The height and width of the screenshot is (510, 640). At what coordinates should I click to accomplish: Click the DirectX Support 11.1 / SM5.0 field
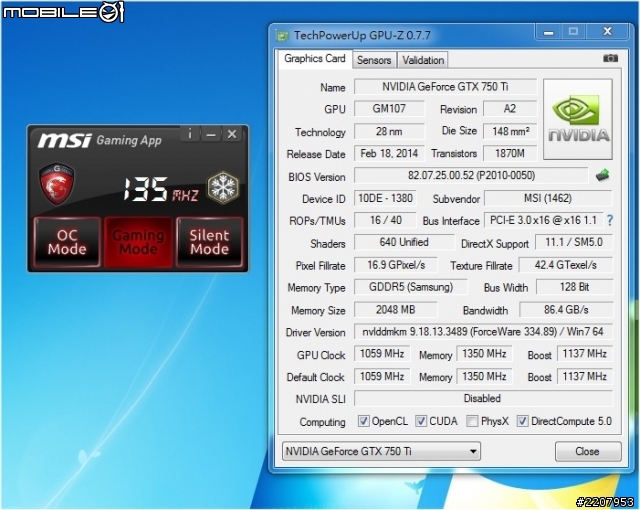pyautogui.click(x=574, y=242)
